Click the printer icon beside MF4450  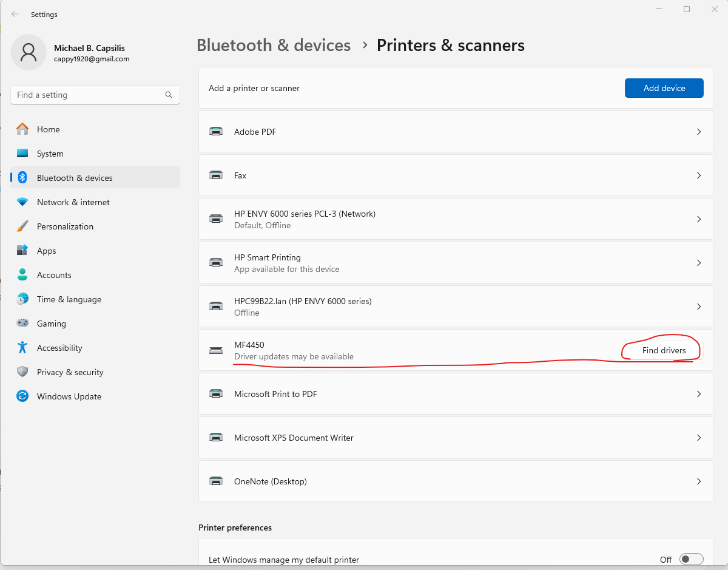click(216, 350)
